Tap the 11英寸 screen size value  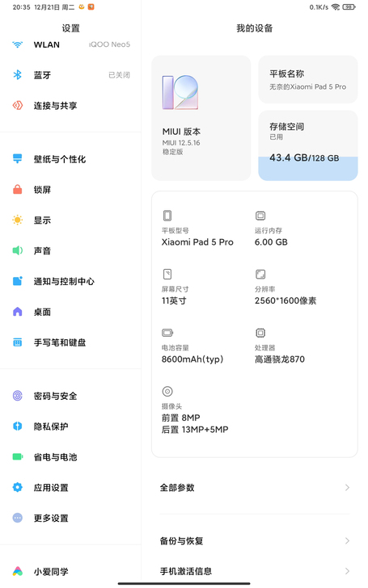[174, 300]
